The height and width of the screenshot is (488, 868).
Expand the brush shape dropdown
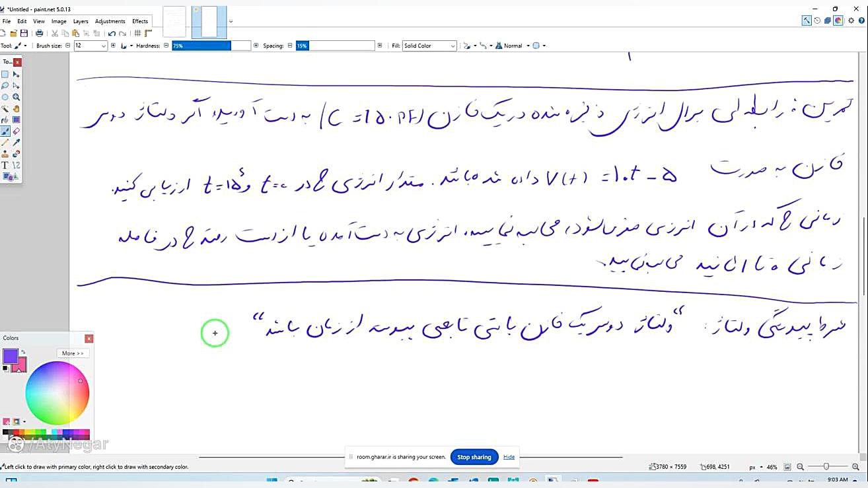pyautogui.click(x=126, y=46)
